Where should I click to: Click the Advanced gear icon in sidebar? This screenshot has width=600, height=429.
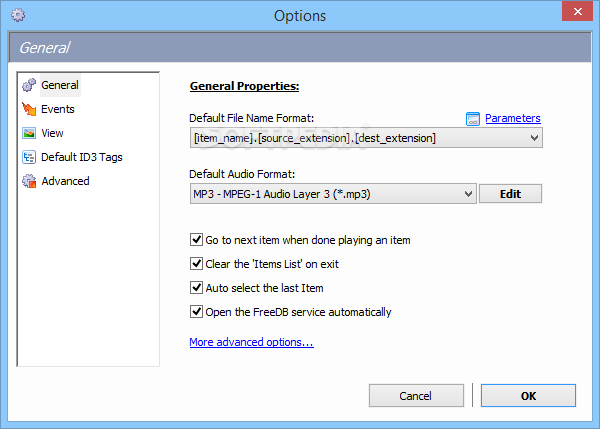[x=29, y=182]
